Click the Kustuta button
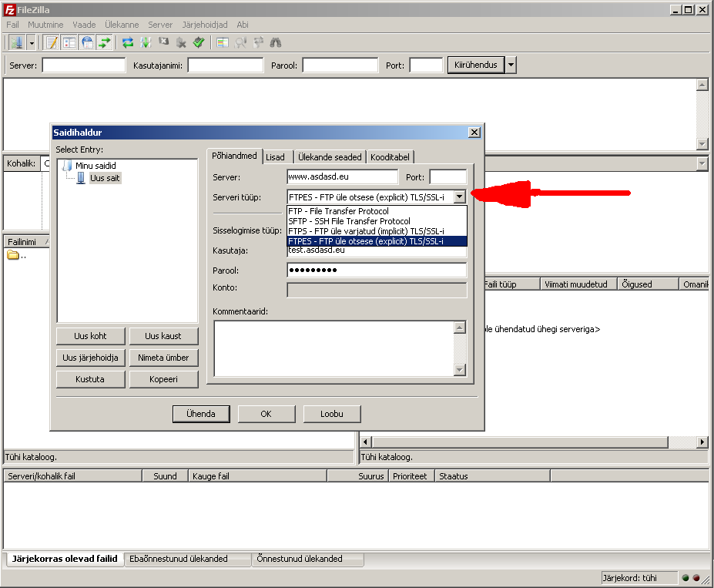 (90, 379)
